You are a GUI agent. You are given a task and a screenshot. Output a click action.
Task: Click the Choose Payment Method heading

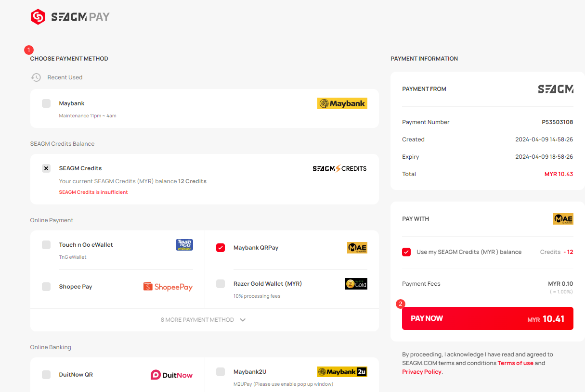69,59
